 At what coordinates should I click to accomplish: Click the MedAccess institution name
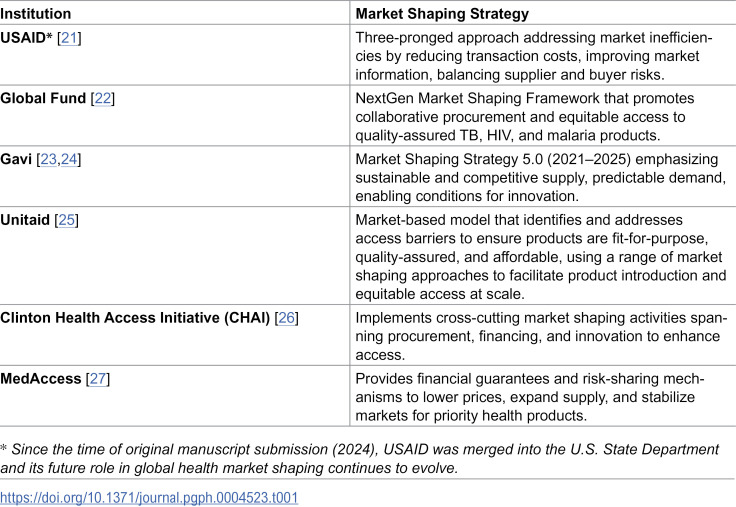tap(41, 379)
